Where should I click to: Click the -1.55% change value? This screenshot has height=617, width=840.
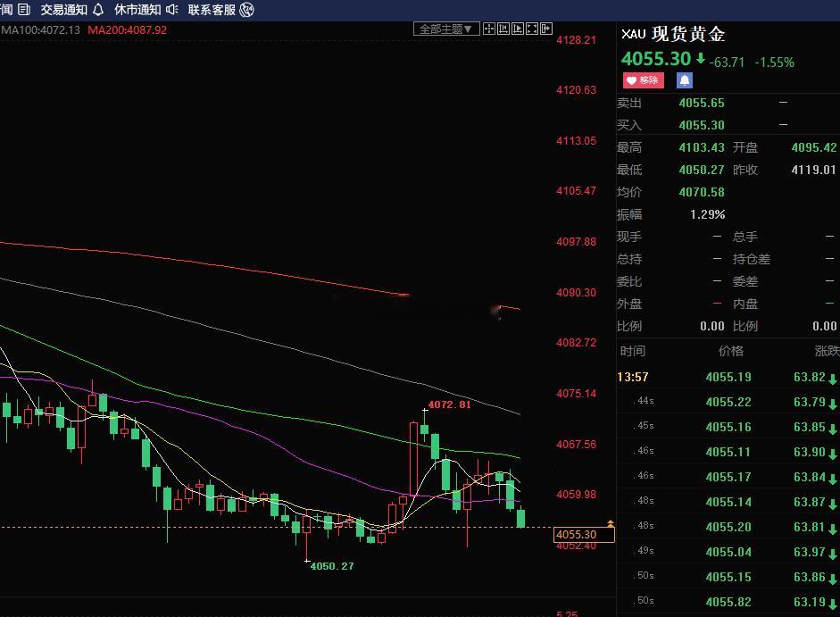click(774, 63)
